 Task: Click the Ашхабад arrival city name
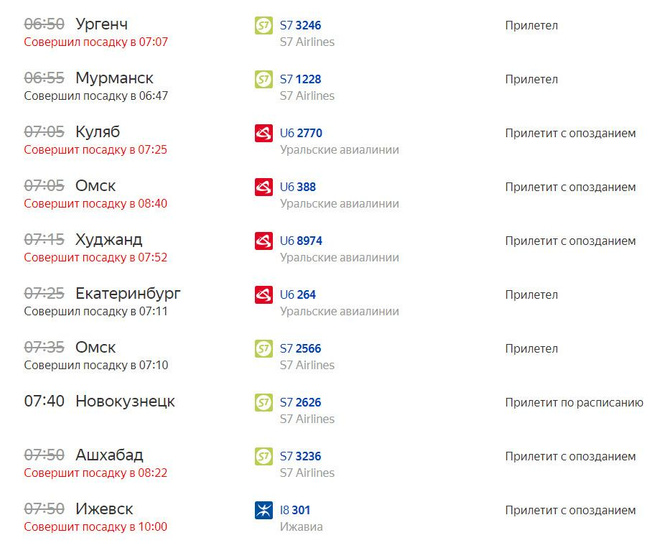tap(109, 456)
